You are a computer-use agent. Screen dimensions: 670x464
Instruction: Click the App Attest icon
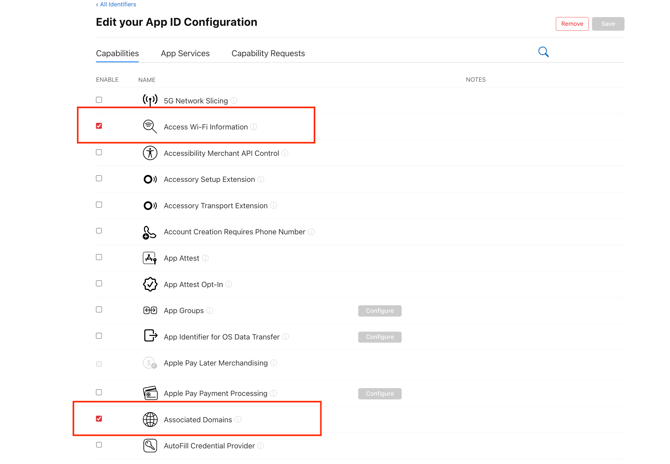pyautogui.click(x=150, y=258)
